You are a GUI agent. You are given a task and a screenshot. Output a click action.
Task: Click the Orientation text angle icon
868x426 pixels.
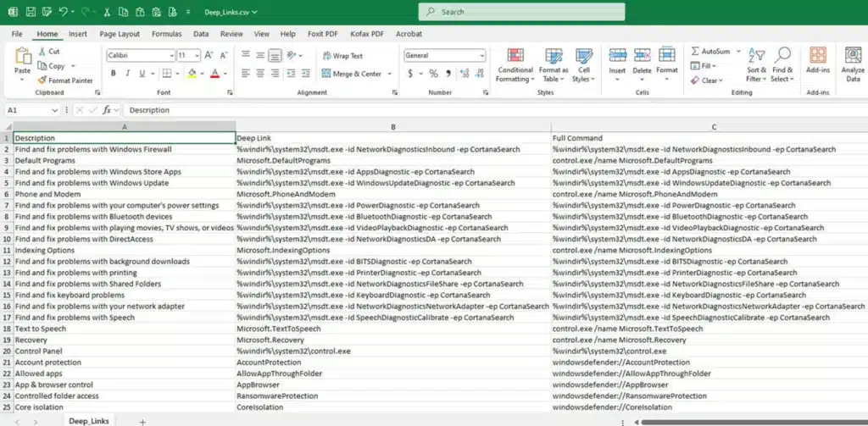292,55
